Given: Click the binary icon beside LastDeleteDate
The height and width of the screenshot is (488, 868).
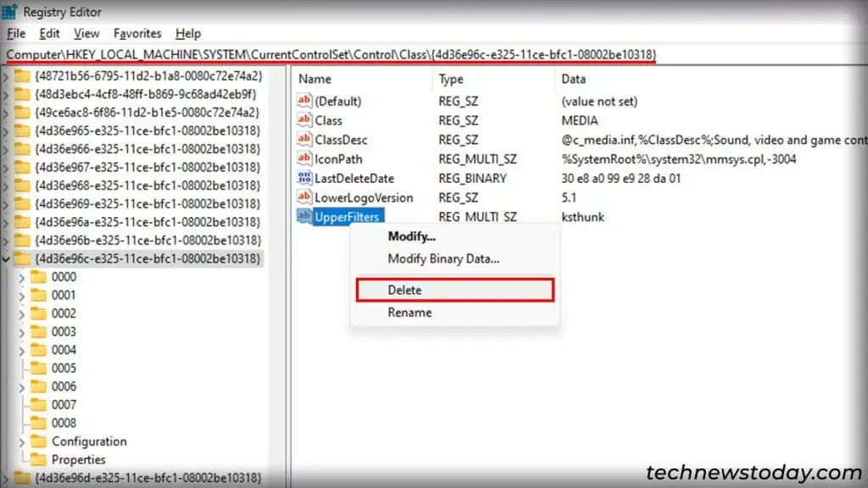Looking at the screenshot, I should (305, 178).
